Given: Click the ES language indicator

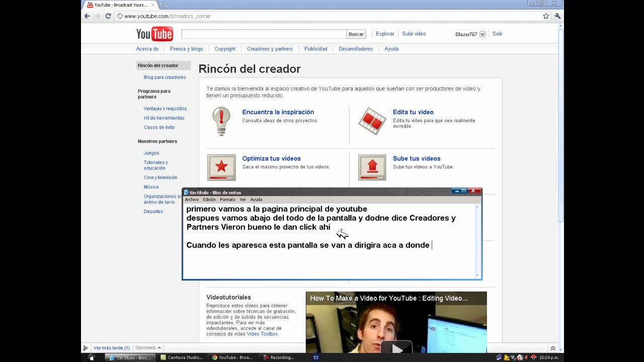Looking at the screenshot, I should (316, 357).
